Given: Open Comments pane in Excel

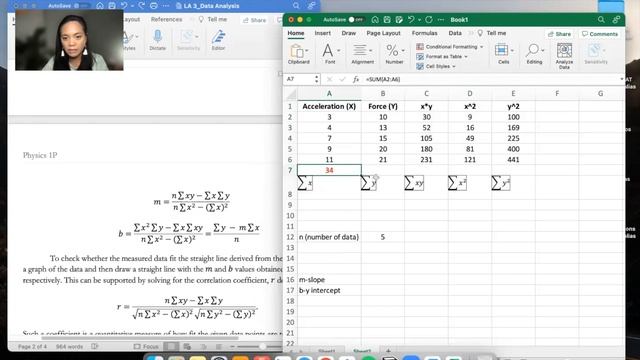Looking at the screenshot, I should (x=600, y=34).
